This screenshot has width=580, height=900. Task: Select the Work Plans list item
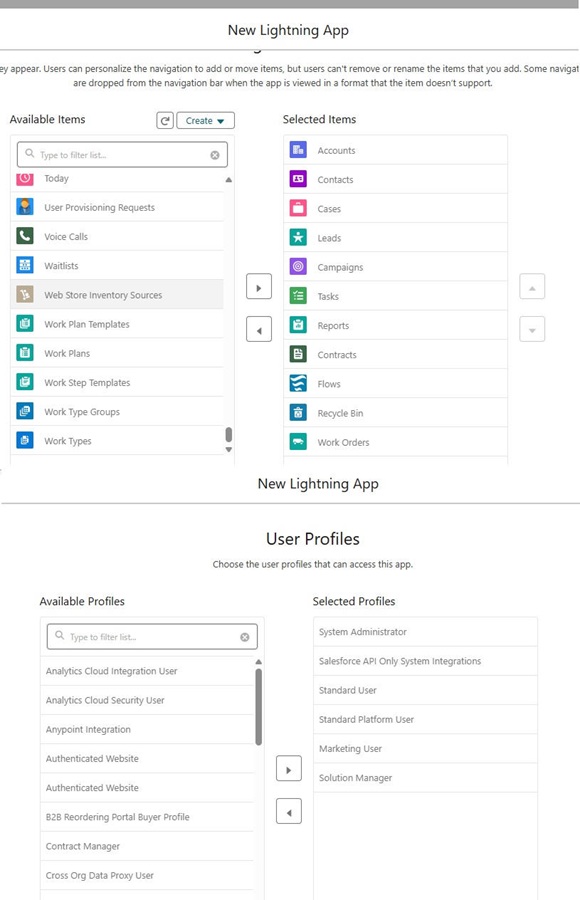pos(117,353)
